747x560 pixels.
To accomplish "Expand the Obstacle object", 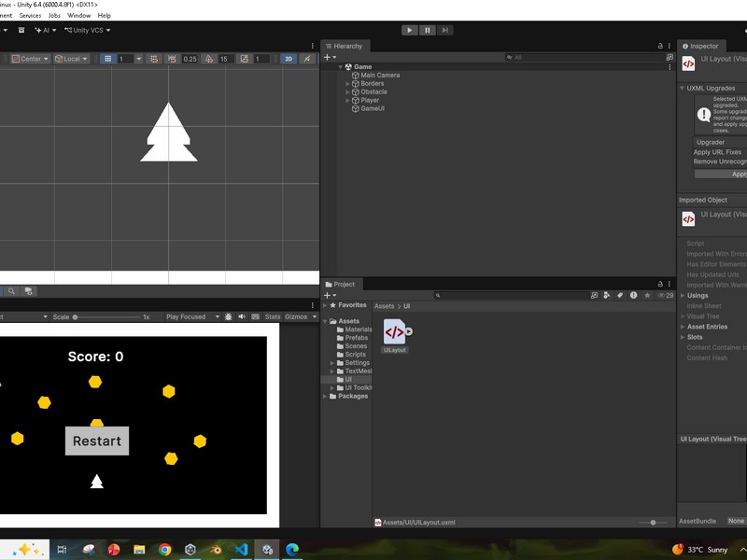I will tap(347, 91).
